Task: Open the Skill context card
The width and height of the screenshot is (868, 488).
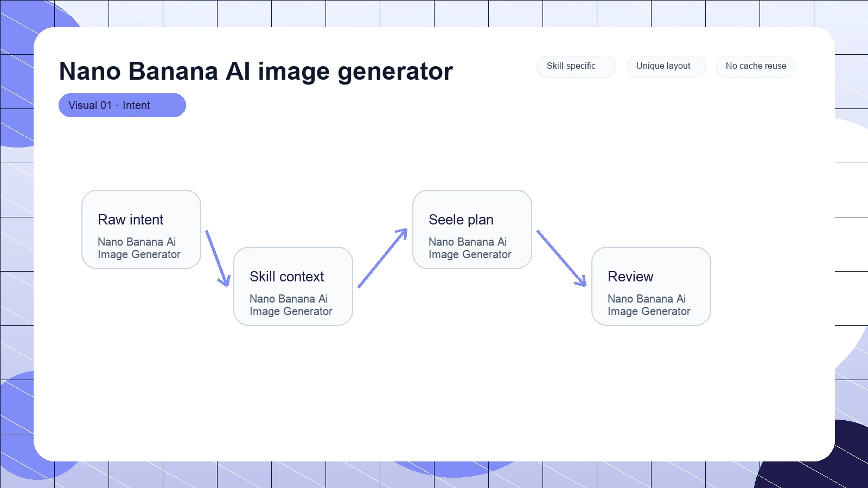Action: click(293, 286)
